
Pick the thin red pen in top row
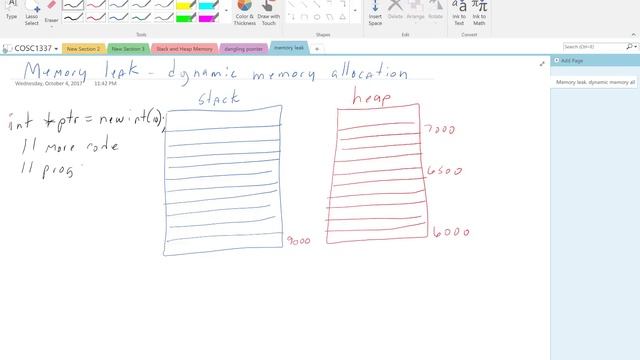pos(96,4)
